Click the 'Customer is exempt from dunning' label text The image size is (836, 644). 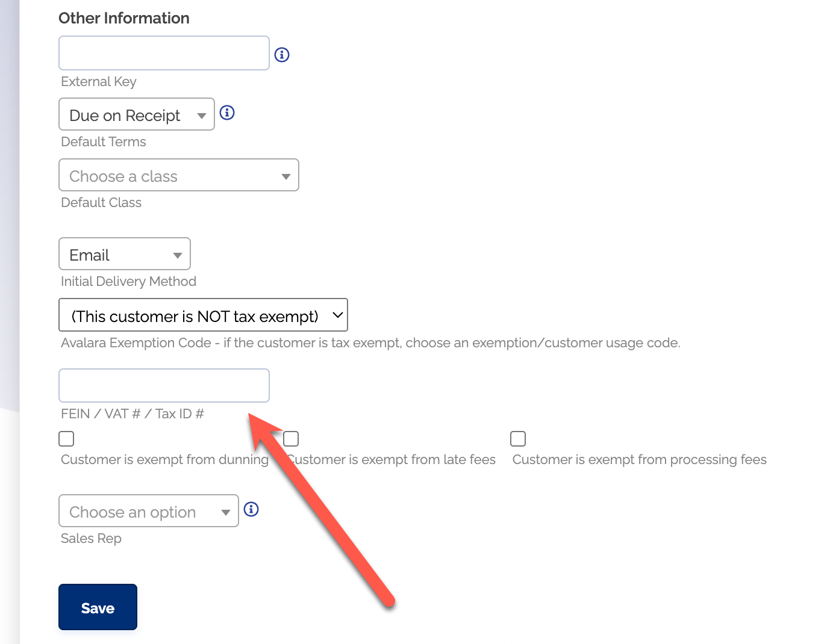pos(164,460)
